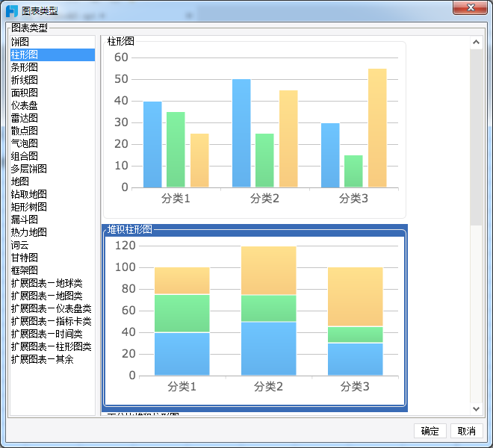Pick the 堆积柱形图 preview thumbnail
The height and width of the screenshot is (448, 493).
click(255, 318)
